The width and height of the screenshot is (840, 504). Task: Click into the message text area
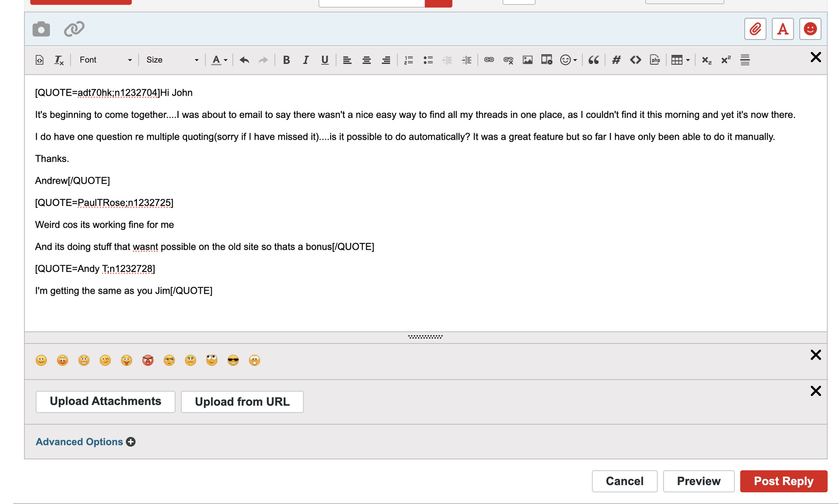click(420, 311)
